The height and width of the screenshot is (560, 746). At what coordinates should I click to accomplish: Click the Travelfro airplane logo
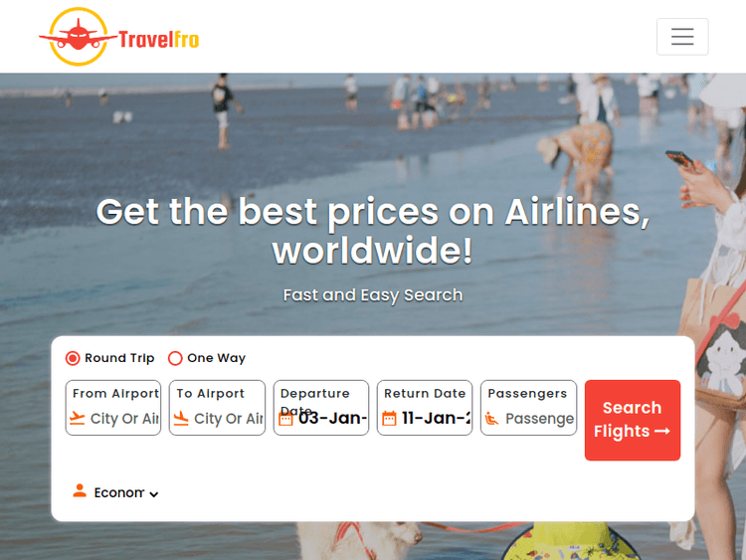click(x=79, y=37)
